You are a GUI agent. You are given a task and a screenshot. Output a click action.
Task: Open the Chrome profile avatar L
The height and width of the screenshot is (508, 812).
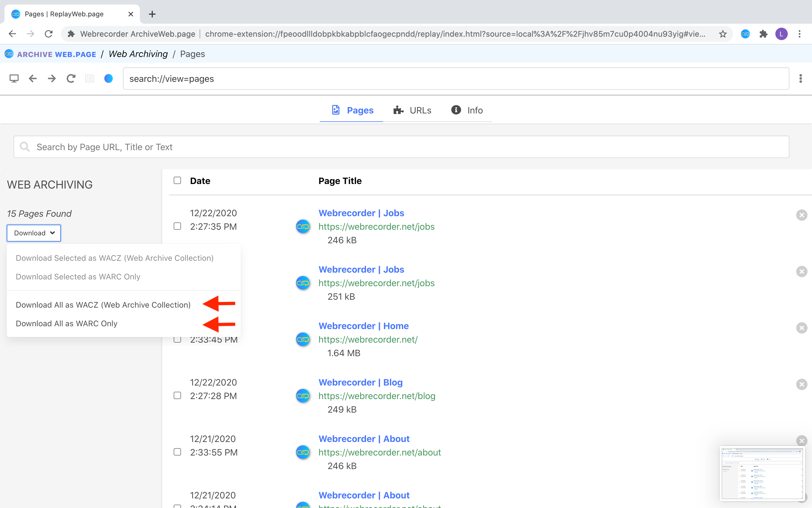coord(782,34)
